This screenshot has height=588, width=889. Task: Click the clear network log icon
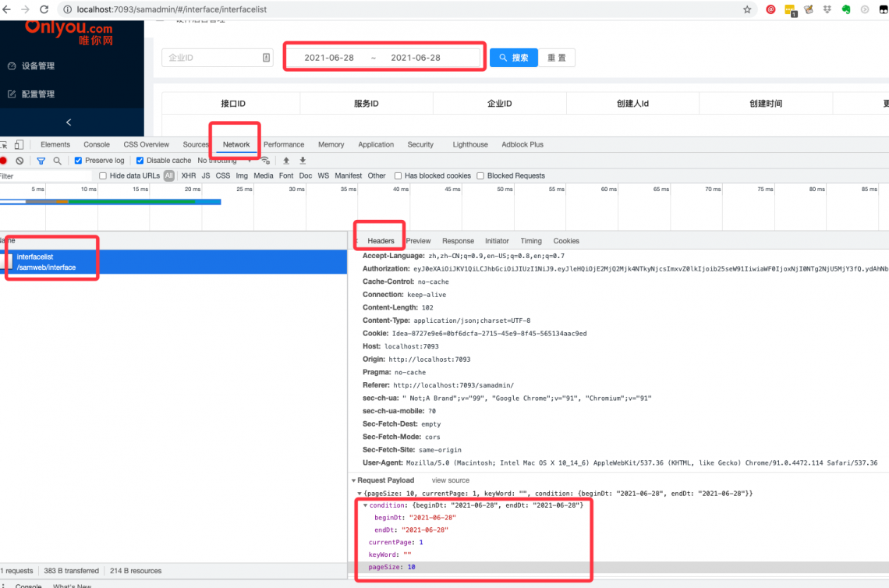[19, 161]
